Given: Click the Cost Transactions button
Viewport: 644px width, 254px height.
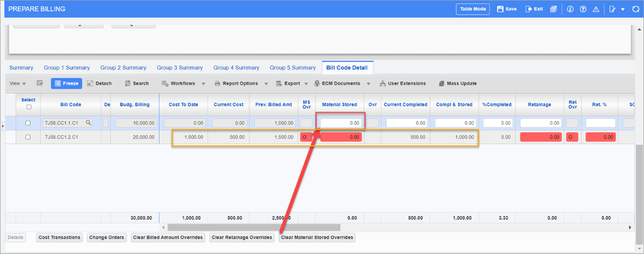Looking at the screenshot, I should [59, 237].
